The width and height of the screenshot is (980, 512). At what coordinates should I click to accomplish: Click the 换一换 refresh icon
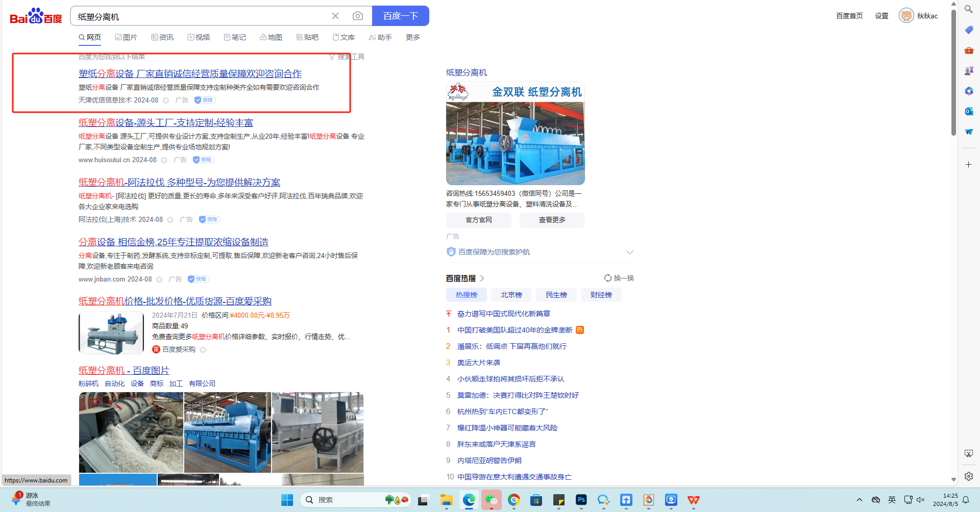point(608,278)
